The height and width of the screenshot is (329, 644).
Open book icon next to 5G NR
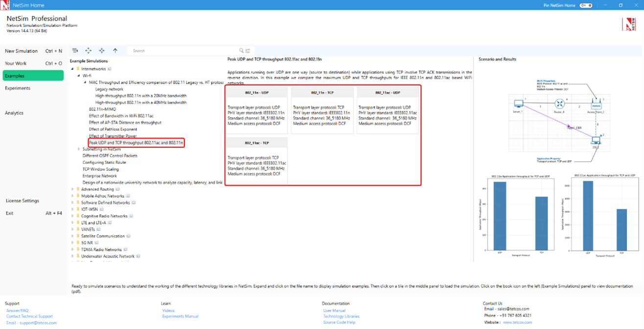click(x=96, y=243)
